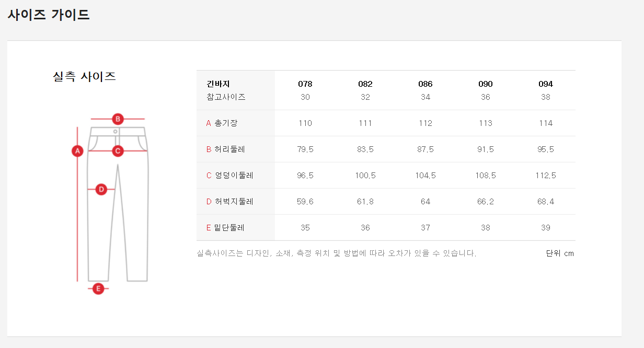Select the 078 size column header
Screen dimensions: 644x348
(x=305, y=84)
